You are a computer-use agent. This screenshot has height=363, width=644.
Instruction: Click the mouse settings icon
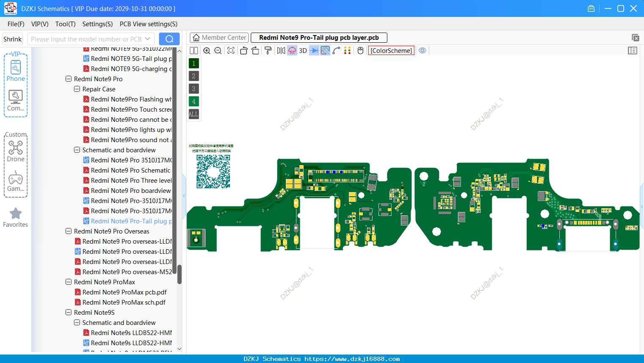click(x=360, y=51)
